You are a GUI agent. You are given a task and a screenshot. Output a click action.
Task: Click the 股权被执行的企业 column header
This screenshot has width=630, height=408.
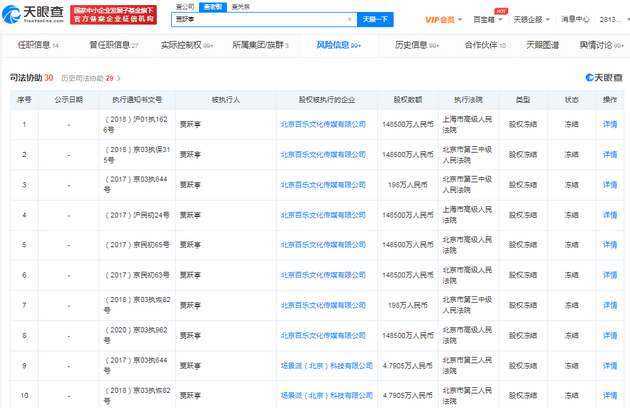coord(327,100)
